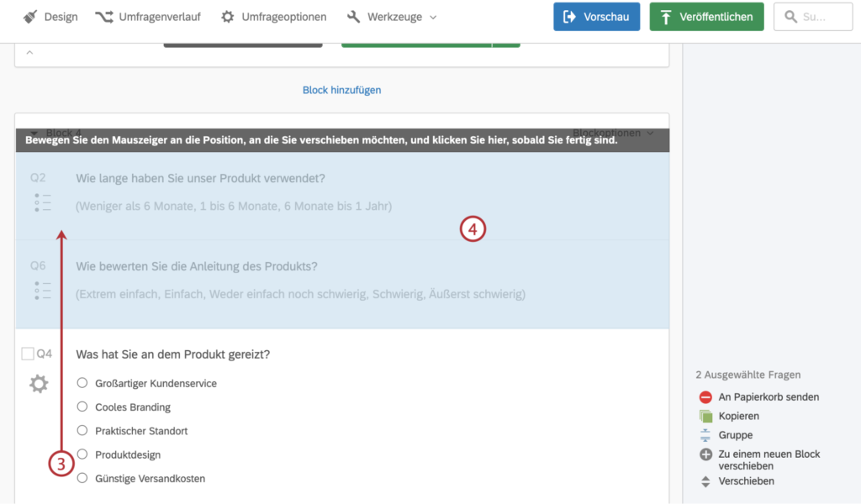Open the Blockoptionen dropdown
Image resolution: width=861 pixels, height=504 pixels.
click(613, 133)
